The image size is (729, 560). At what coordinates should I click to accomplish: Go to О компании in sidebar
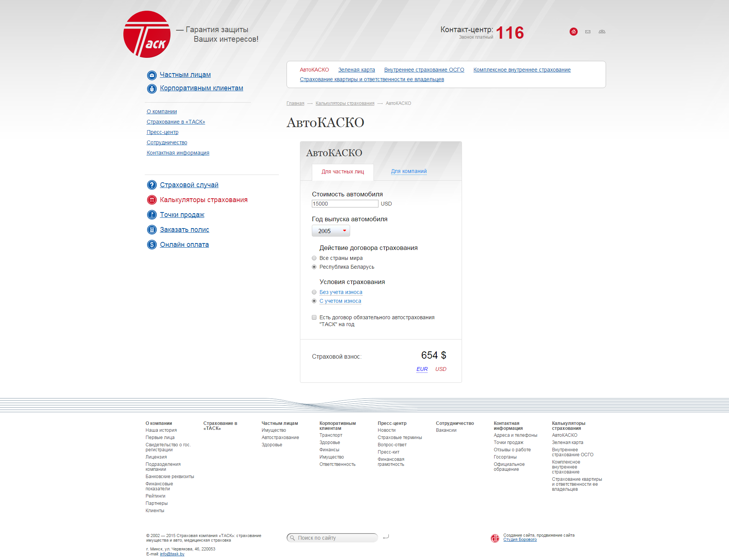click(162, 111)
